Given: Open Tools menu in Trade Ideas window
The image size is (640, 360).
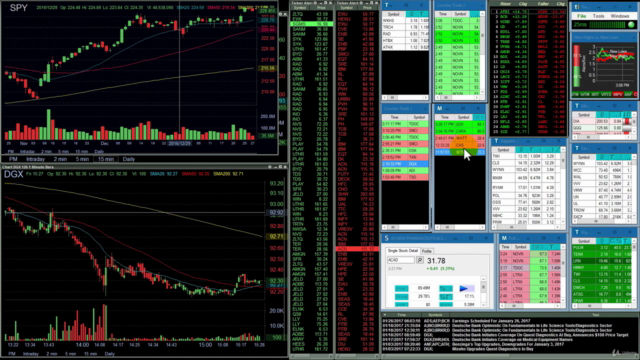Looking at the screenshot, I should pos(598,16).
